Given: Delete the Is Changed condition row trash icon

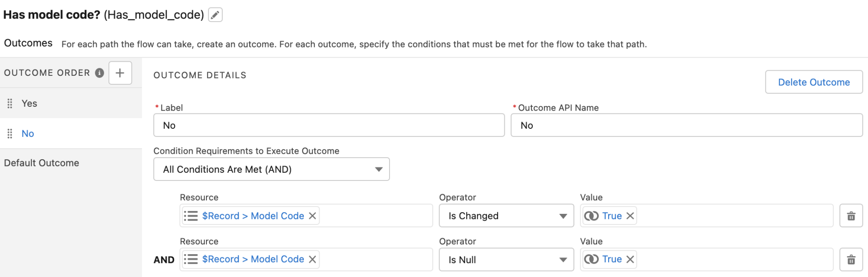Looking at the screenshot, I should pyautogui.click(x=851, y=216).
